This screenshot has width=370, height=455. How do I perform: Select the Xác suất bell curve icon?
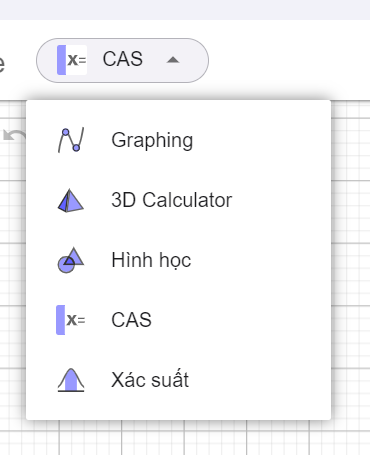pyautogui.click(x=71, y=380)
